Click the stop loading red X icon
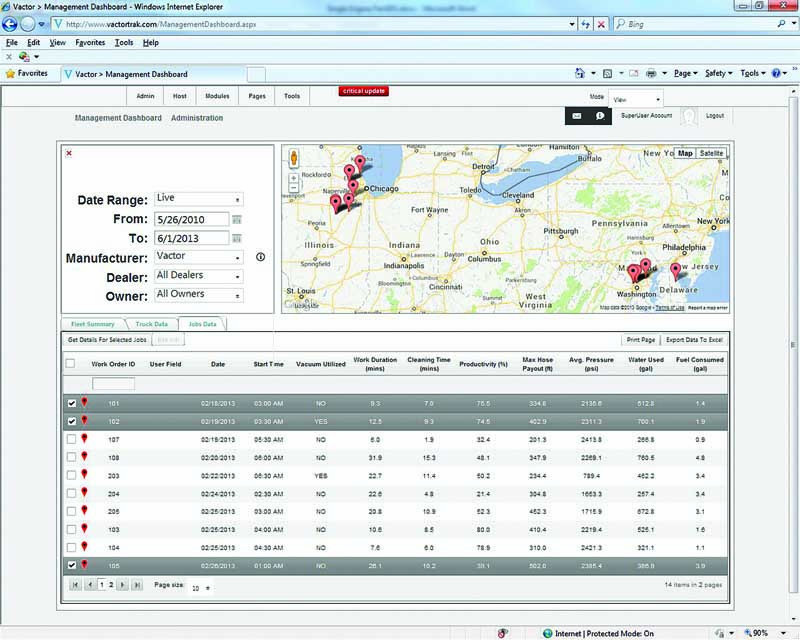The height and width of the screenshot is (640, 800). tap(602, 24)
